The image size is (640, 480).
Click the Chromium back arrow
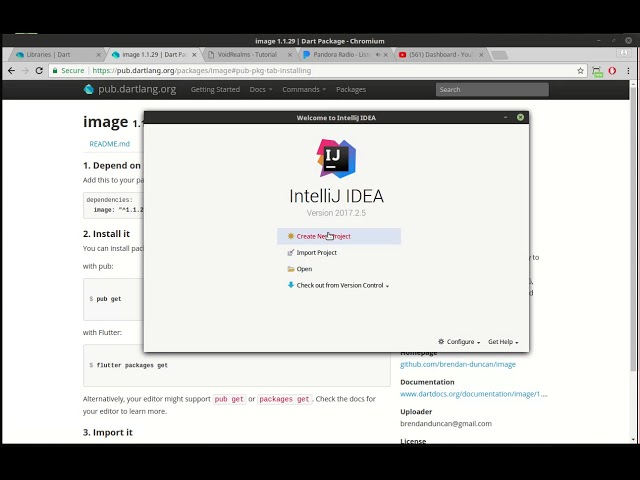(11, 71)
